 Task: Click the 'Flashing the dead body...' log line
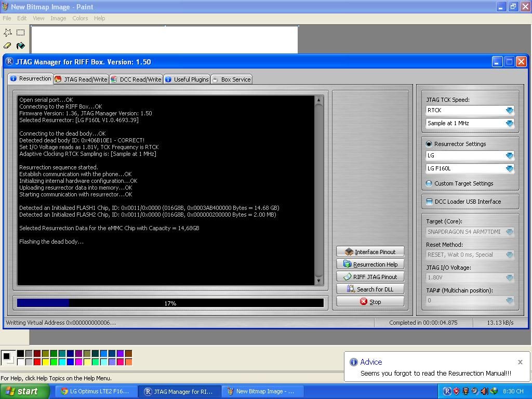pyautogui.click(x=51, y=242)
